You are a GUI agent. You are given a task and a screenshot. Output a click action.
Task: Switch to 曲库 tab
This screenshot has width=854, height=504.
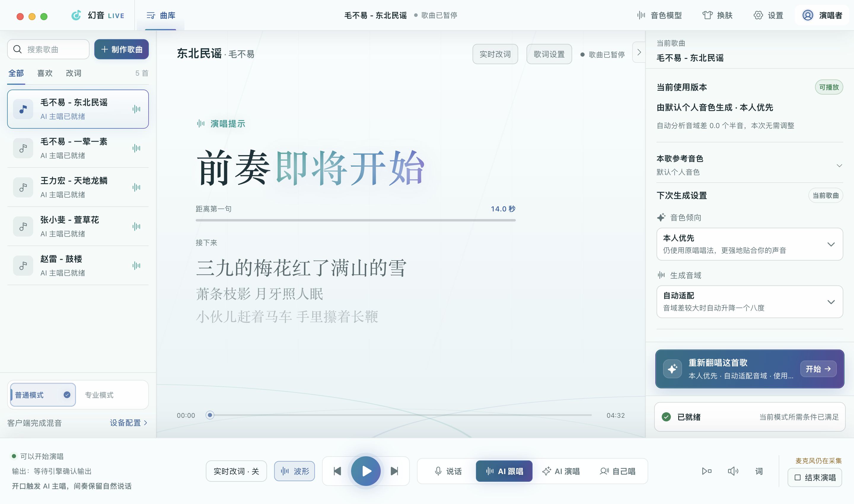pos(161,15)
